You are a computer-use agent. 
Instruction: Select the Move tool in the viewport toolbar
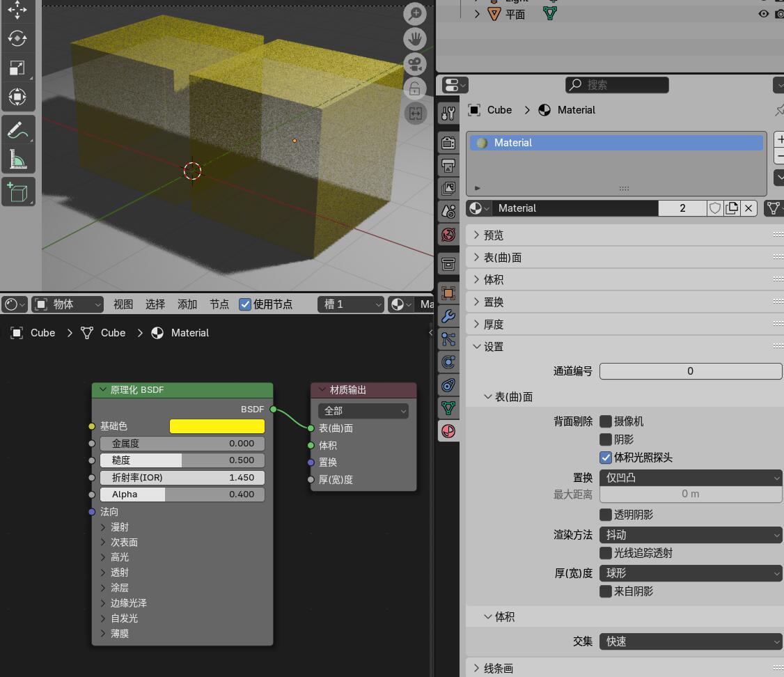[18, 10]
